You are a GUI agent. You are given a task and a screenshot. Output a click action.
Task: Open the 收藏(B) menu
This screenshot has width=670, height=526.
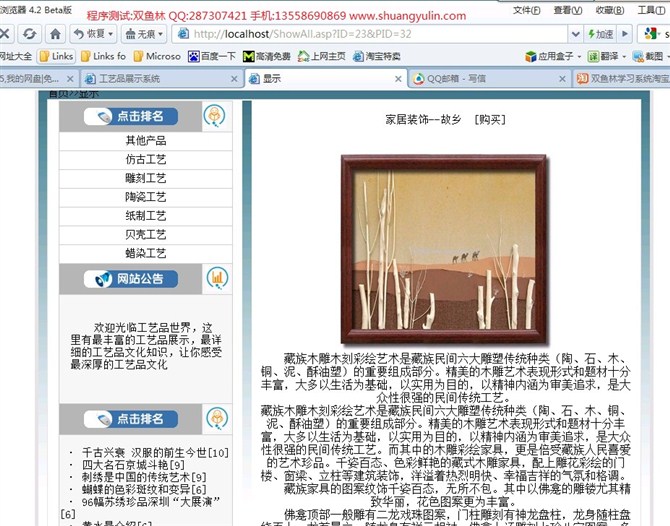click(610, 10)
